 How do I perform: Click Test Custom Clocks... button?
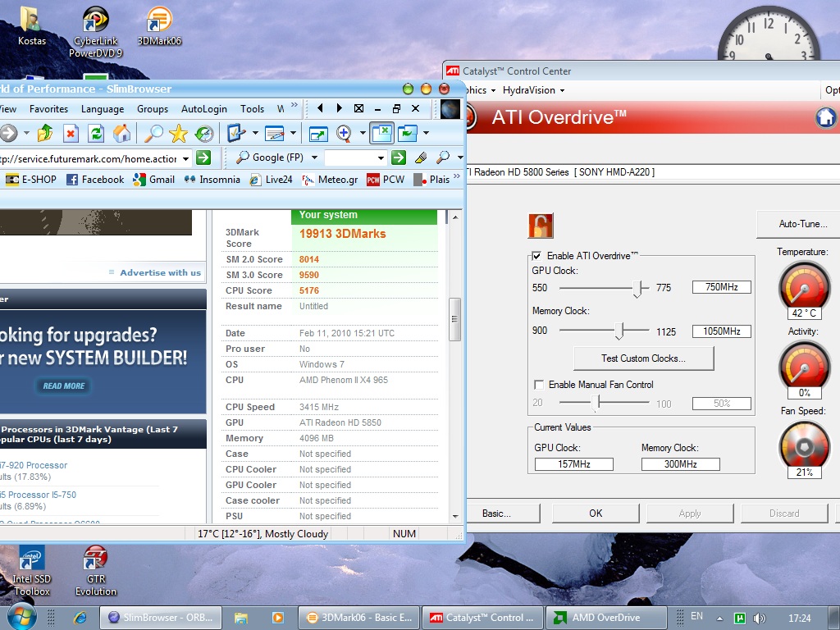(x=643, y=358)
